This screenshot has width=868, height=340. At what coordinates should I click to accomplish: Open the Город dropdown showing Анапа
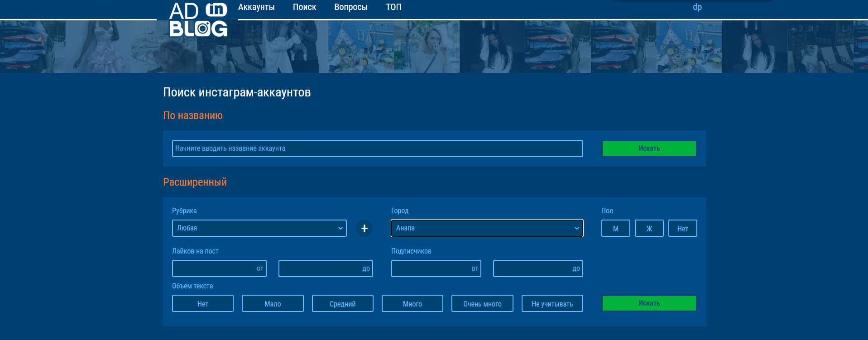point(487,228)
